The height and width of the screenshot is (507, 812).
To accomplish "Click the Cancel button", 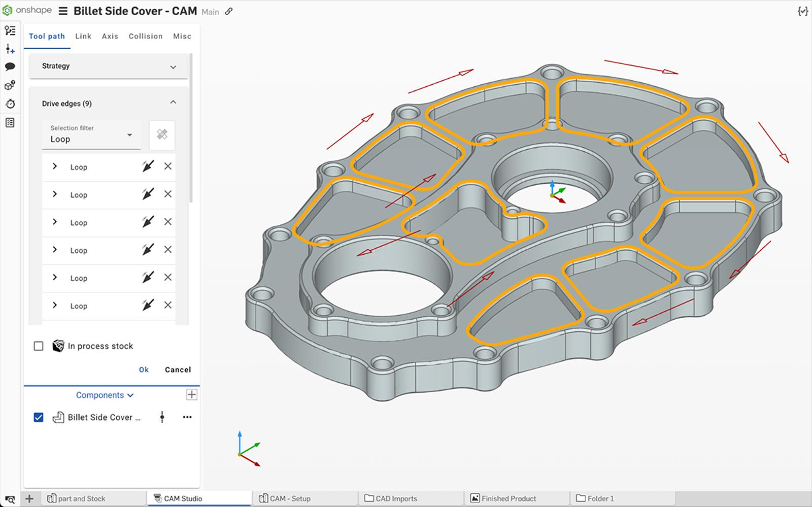I will (x=178, y=369).
